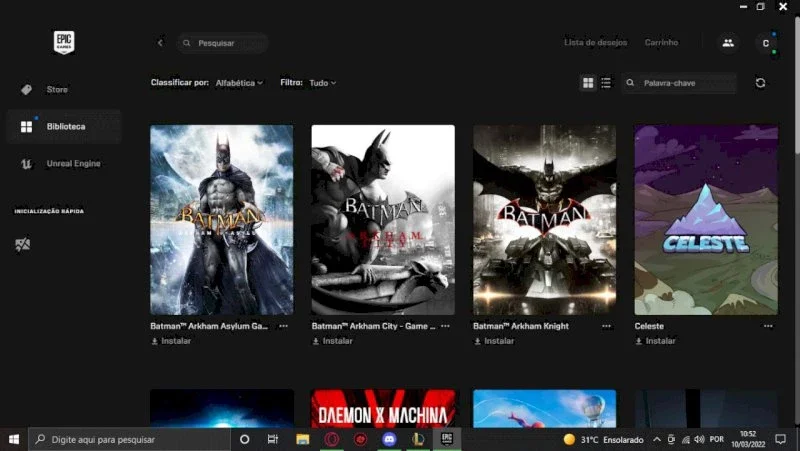Screen dimensions: 800x451
Task: Click Instalar under Batman Arkham Knight
Action: 494,341
